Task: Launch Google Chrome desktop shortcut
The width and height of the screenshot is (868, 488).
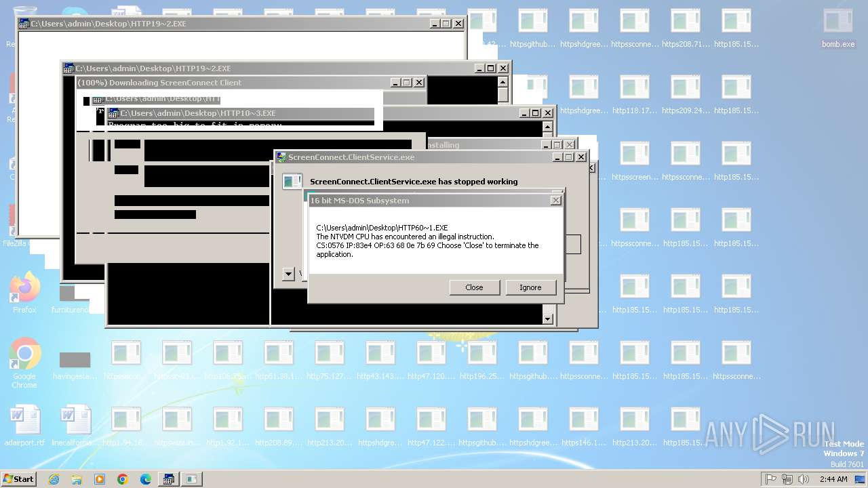Action: 24,363
